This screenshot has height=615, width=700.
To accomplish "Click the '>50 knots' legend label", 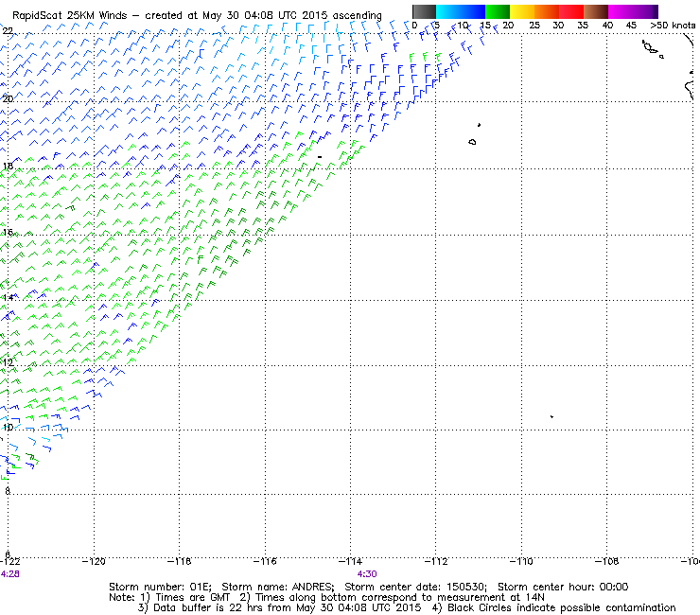I will tap(673, 26).
